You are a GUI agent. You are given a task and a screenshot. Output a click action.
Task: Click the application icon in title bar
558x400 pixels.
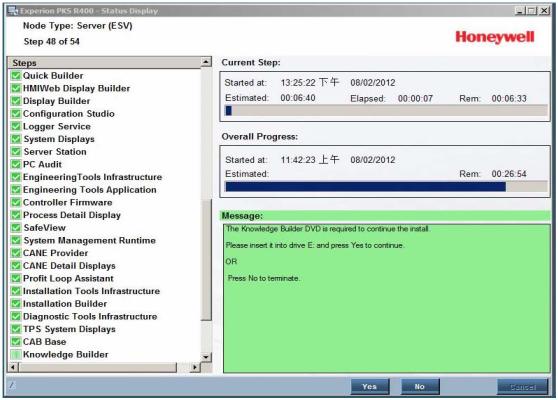(13, 11)
